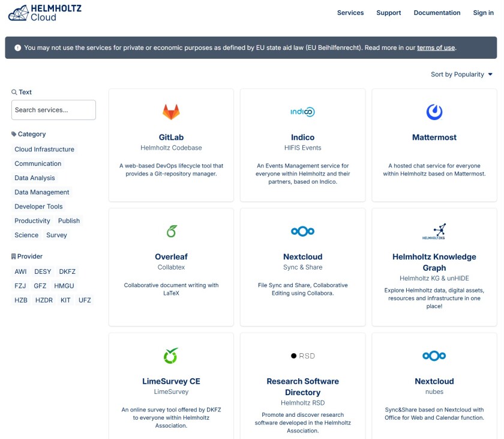504x439 pixels.
Task: Click the Sign in link
Action: 483,13
